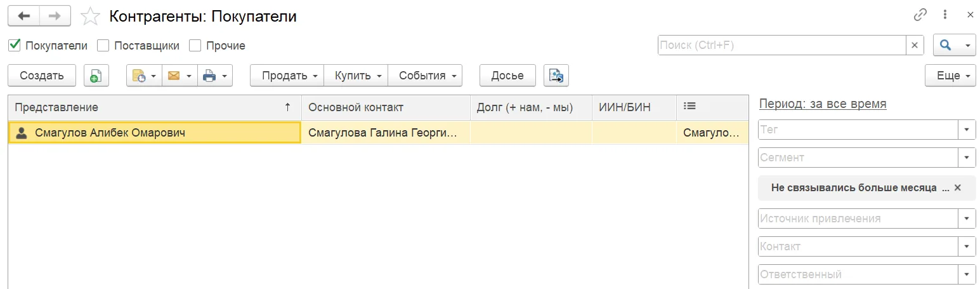
Task: Select the Смагулов Алибек Омарович cell
Action: (155, 133)
